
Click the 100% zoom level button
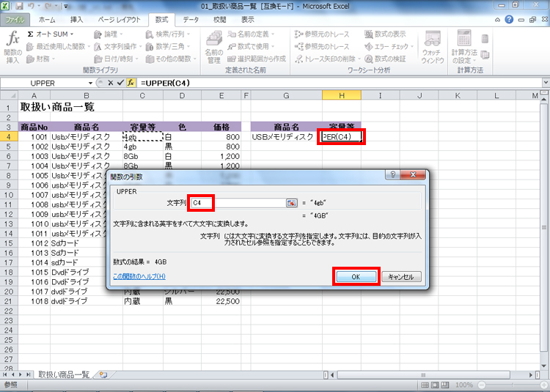pyautogui.click(x=463, y=385)
